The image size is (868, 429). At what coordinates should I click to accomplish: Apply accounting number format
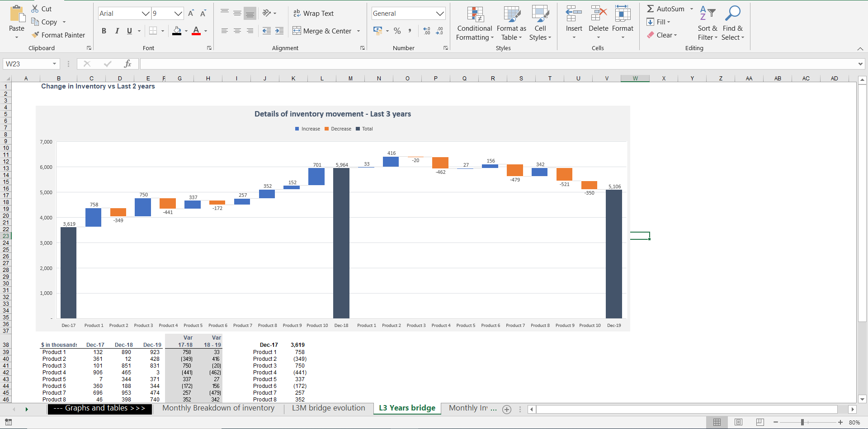click(x=378, y=31)
